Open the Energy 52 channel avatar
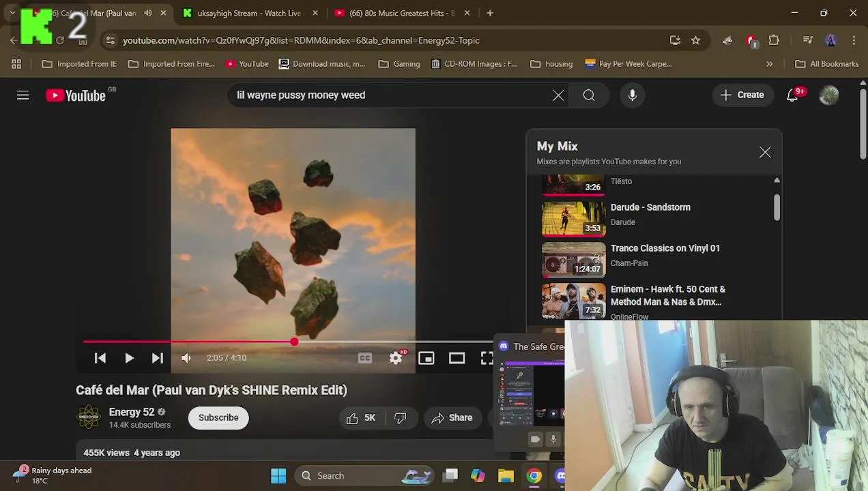Screen dimensions: 868x491 pyautogui.click(x=88, y=417)
